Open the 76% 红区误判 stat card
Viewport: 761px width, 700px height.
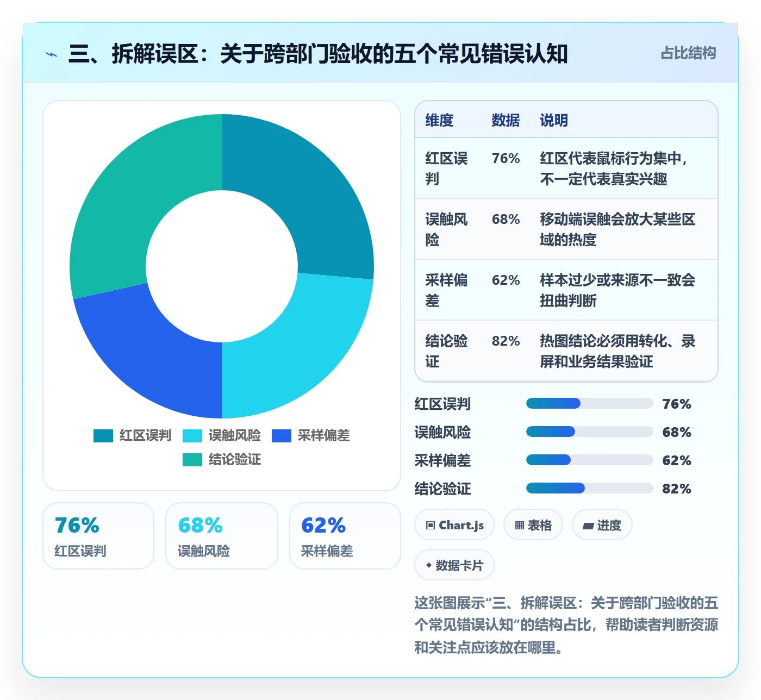click(98, 536)
